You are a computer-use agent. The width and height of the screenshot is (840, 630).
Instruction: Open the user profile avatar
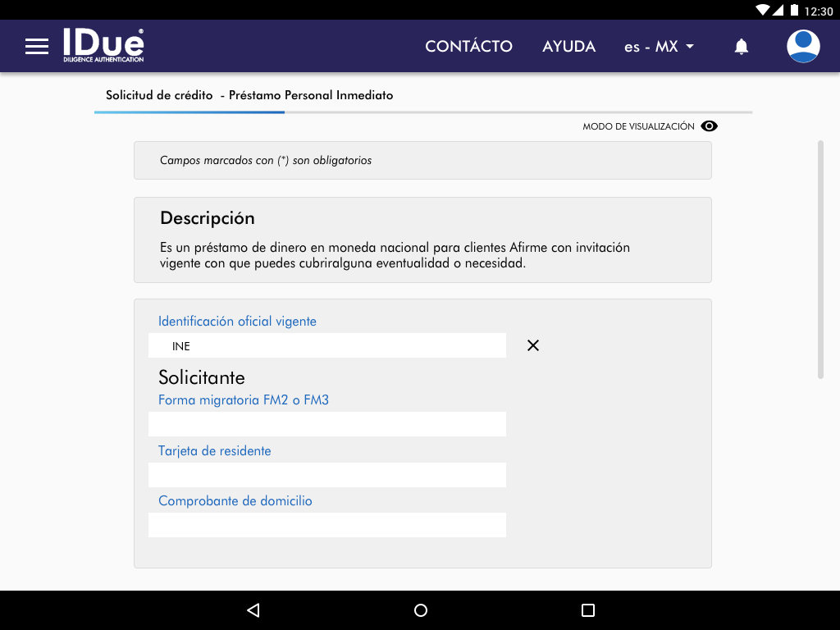803,47
